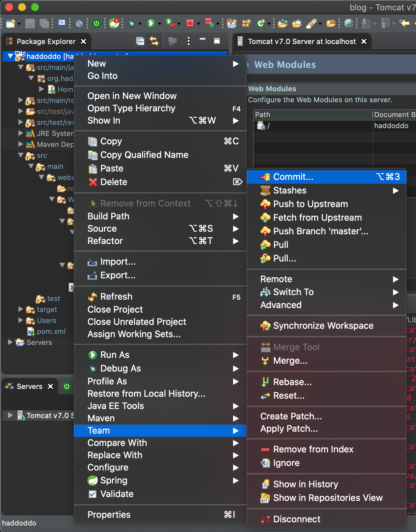
Task: Click the relaunch red-square toolbar icon
Action: point(209,23)
